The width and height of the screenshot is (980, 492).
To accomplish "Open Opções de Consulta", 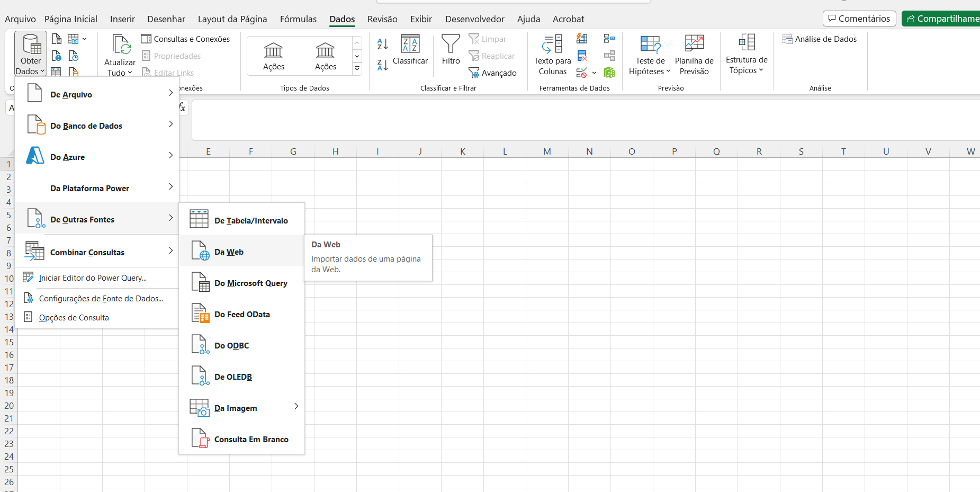I will [x=97, y=317].
